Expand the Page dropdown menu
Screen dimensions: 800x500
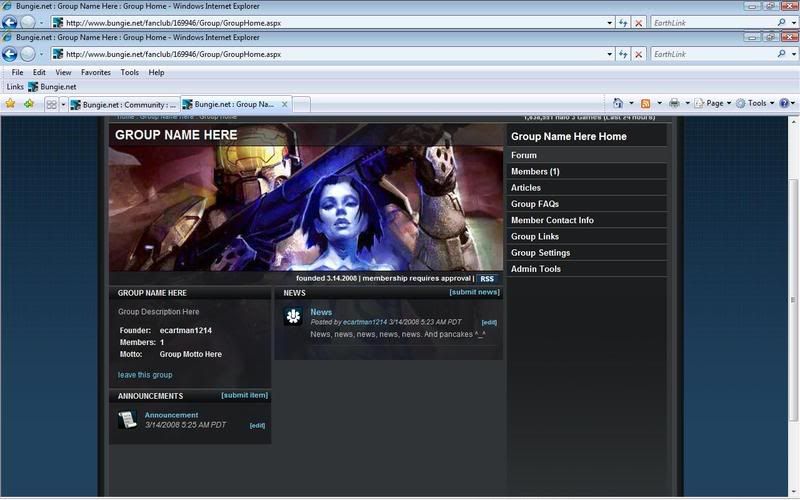714,103
